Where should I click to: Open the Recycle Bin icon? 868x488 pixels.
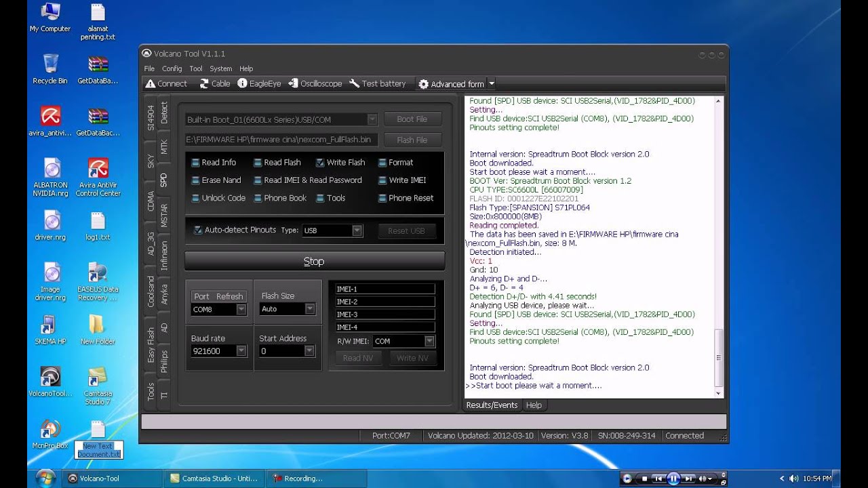coord(50,69)
